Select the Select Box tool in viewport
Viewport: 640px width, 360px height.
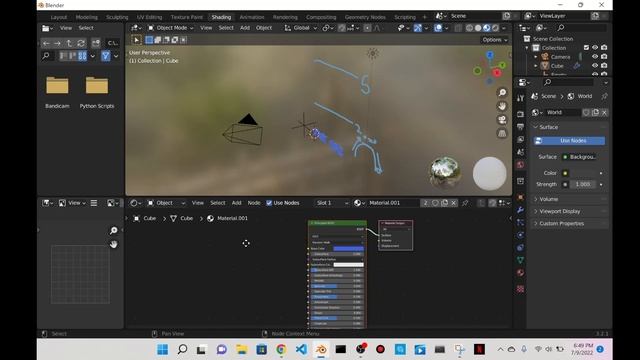coord(136,40)
